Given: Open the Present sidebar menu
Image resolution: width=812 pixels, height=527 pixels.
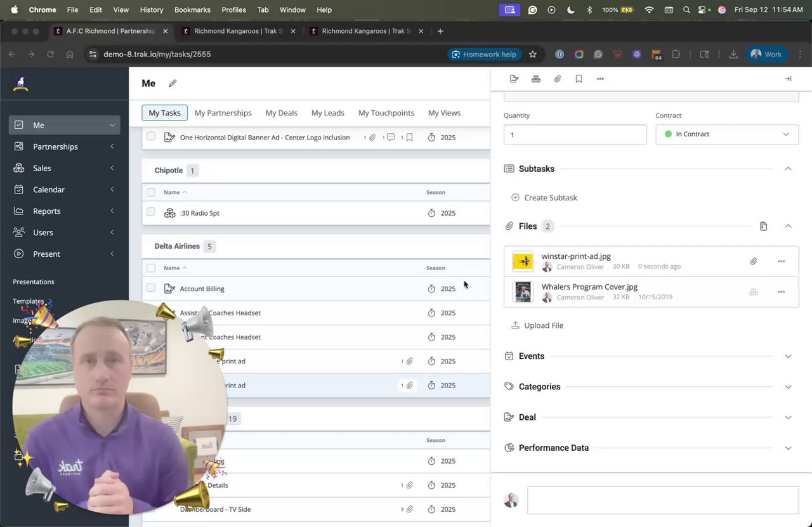Looking at the screenshot, I should (x=64, y=254).
